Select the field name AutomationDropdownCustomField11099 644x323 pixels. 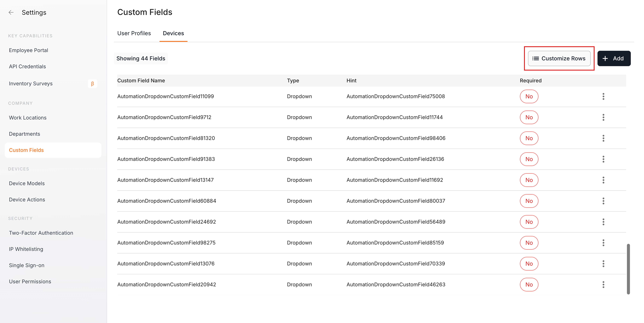coord(165,97)
